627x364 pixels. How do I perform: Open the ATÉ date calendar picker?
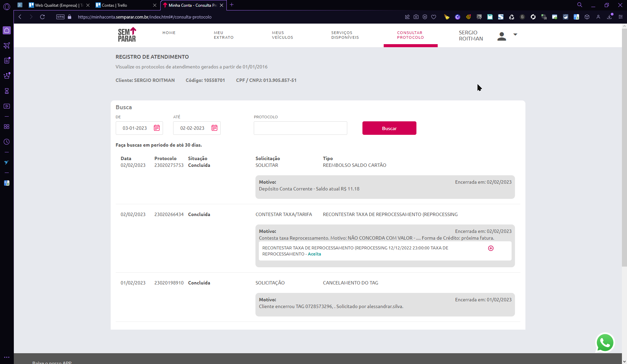point(214,128)
